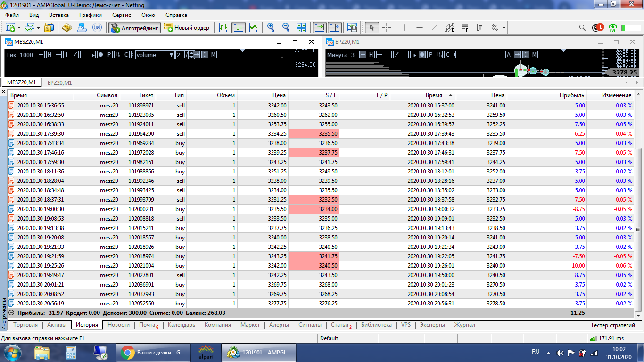This screenshot has height=362, width=644.
Task: Open the Сервис menu
Action: tap(122, 15)
